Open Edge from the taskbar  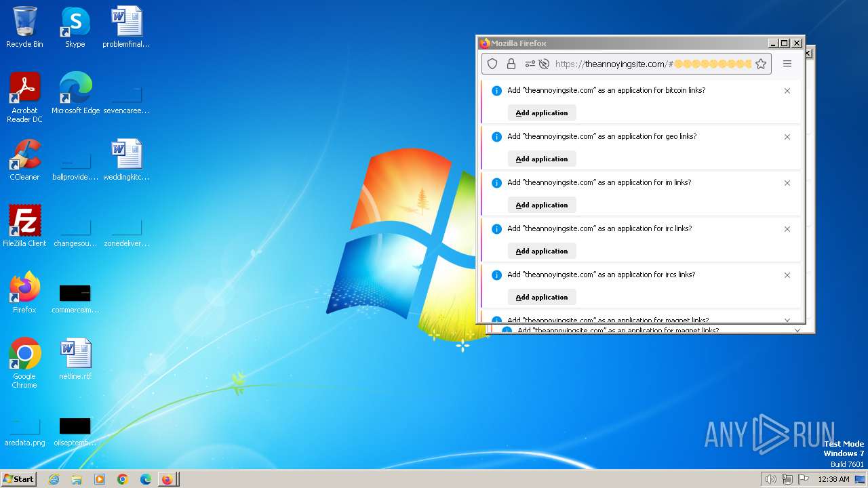tap(146, 479)
